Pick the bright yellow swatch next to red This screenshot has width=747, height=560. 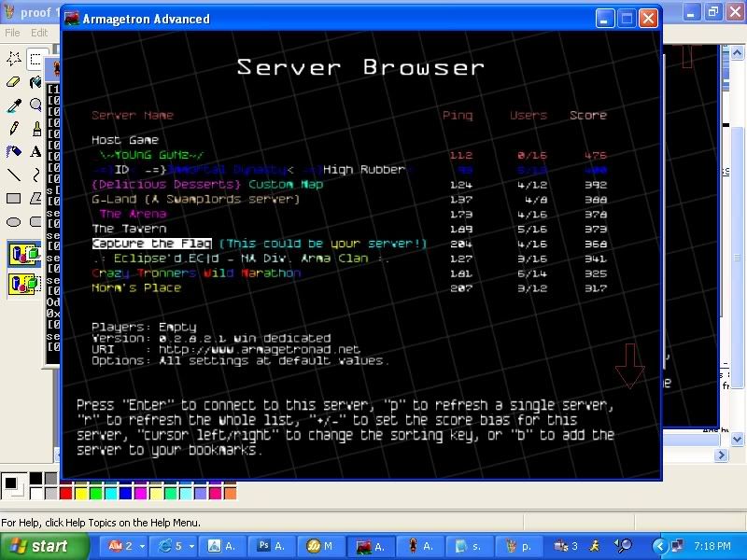[81, 494]
